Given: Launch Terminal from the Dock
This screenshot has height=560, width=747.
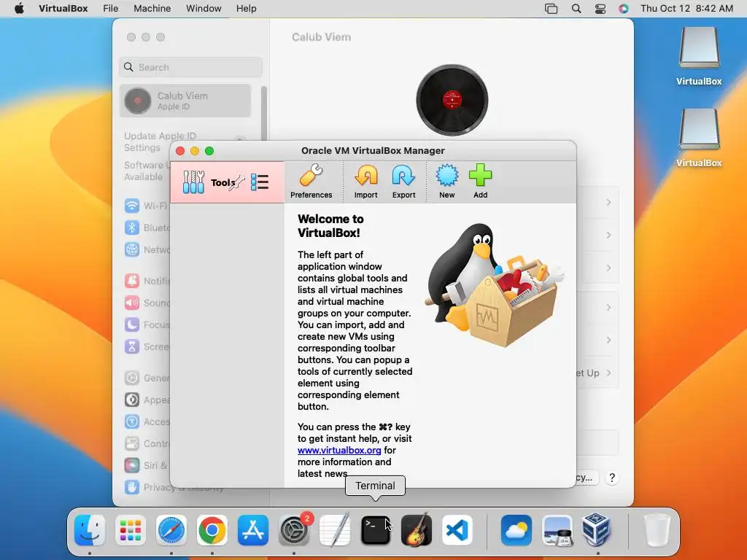Looking at the screenshot, I should coord(376,530).
